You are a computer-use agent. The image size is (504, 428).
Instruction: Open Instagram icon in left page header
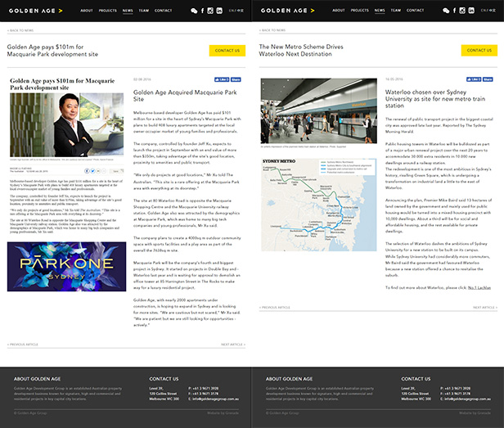point(210,11)
